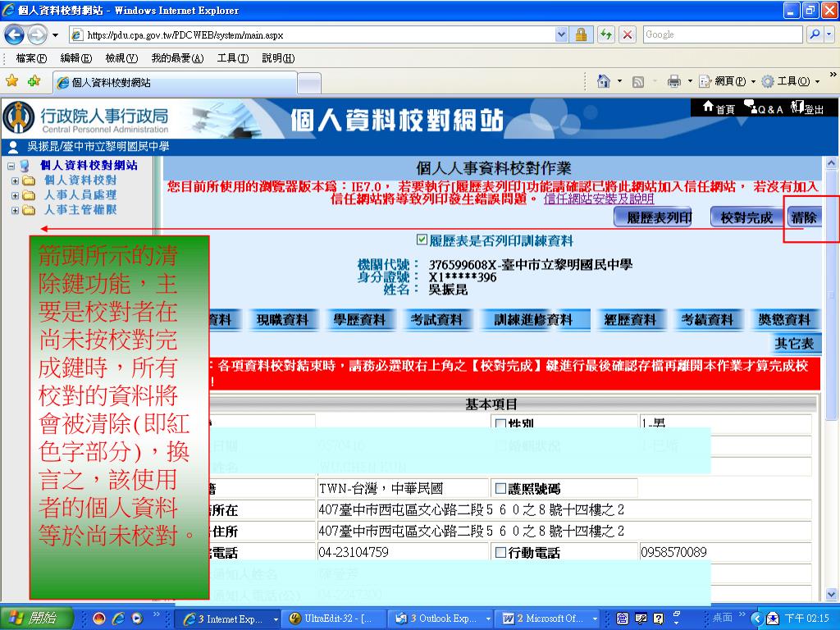
Task: Select 個人資料校對 tree item
Action: [80, 180]
